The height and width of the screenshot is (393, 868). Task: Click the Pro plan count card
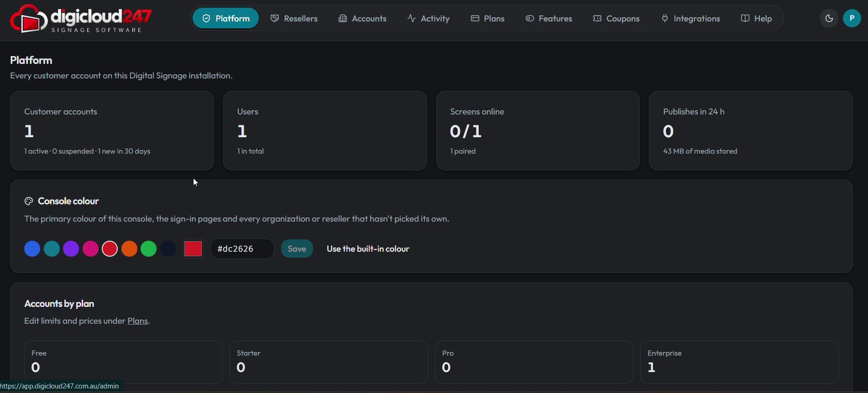coord(534,362)
